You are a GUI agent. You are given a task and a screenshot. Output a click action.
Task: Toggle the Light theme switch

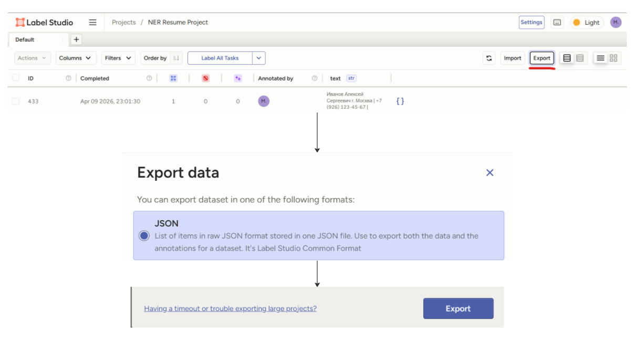[587, 23]
